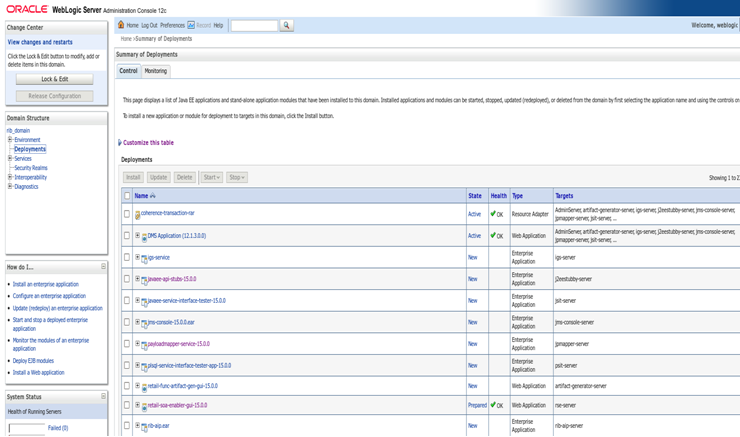740x437 pixels.
Task: Click the toolbar search input field
Action: click(x=254, y=25)
